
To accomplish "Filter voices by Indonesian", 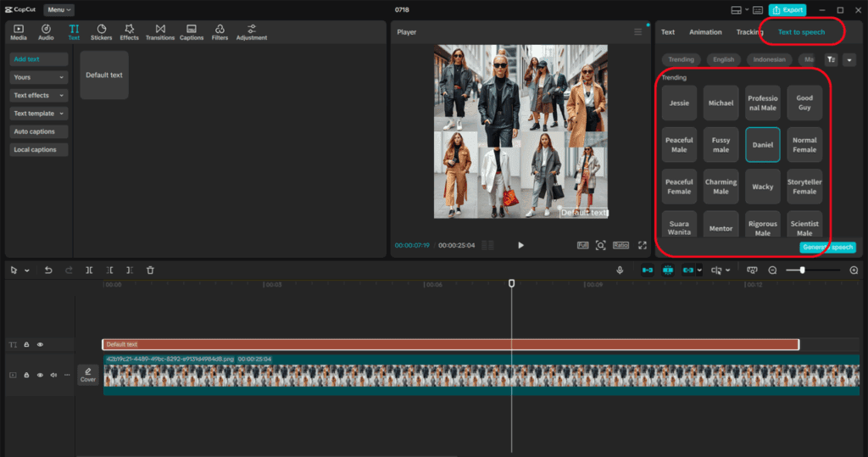I will [x=769, y=60].
